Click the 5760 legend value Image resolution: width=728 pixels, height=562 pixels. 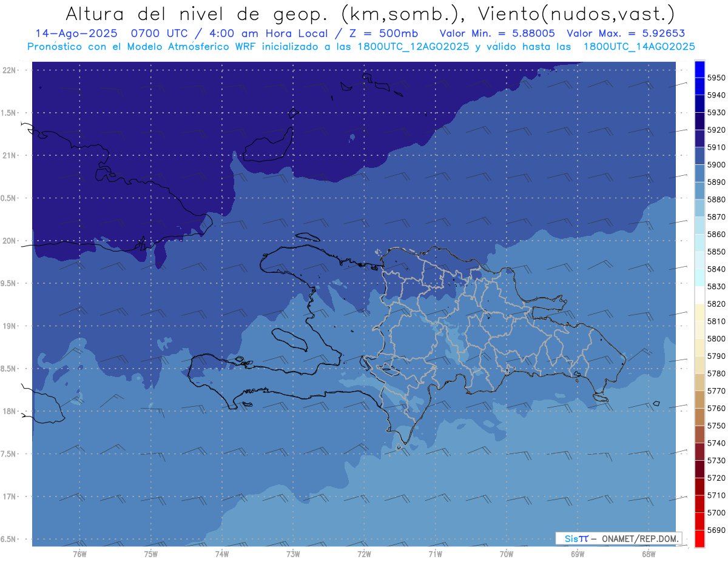click(716, 408)
